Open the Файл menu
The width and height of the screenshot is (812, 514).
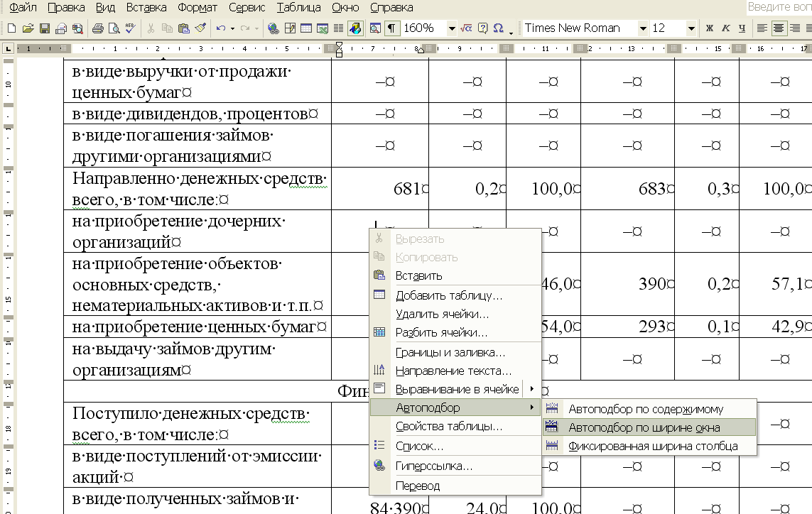pos(23,7)
